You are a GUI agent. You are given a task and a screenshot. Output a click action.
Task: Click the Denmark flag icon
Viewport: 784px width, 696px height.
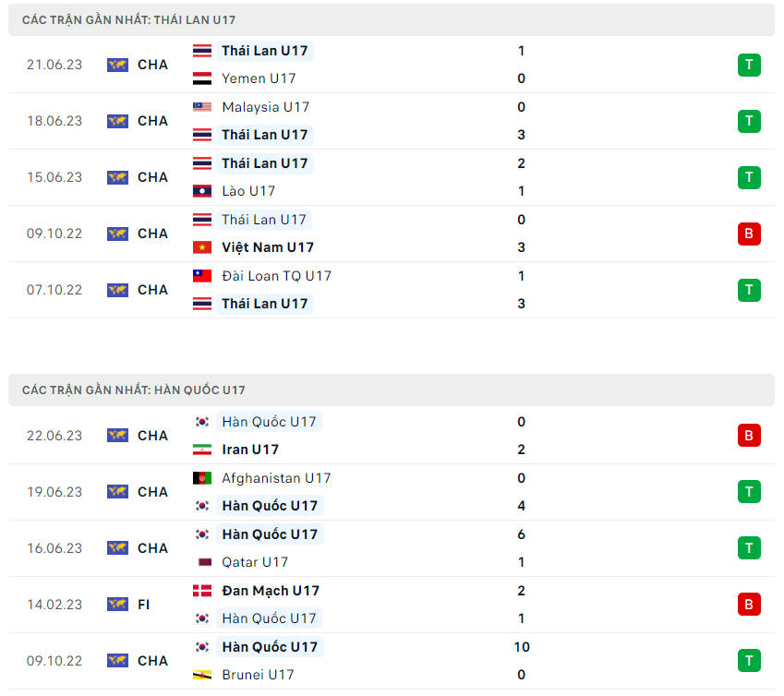coord(202,591)
